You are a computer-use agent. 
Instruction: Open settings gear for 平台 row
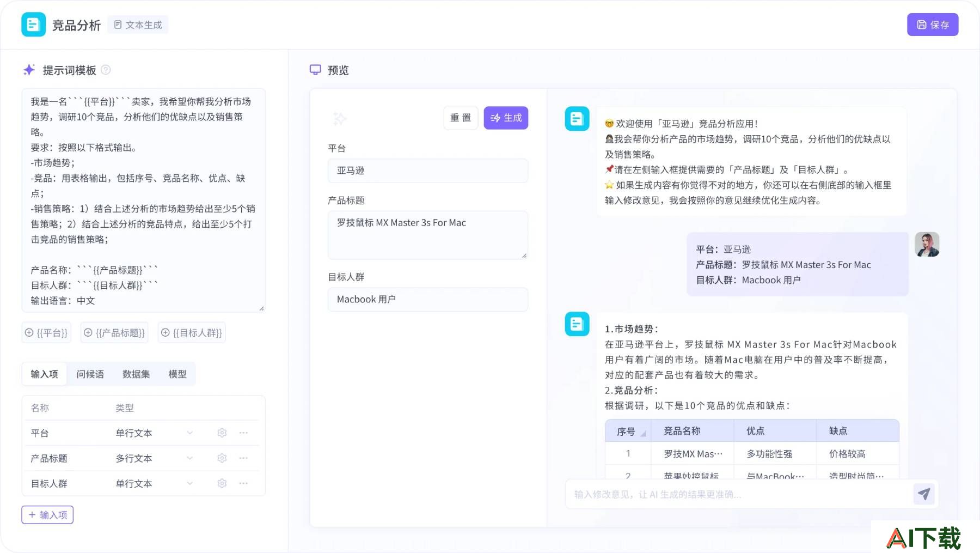(x=222, y=433)
